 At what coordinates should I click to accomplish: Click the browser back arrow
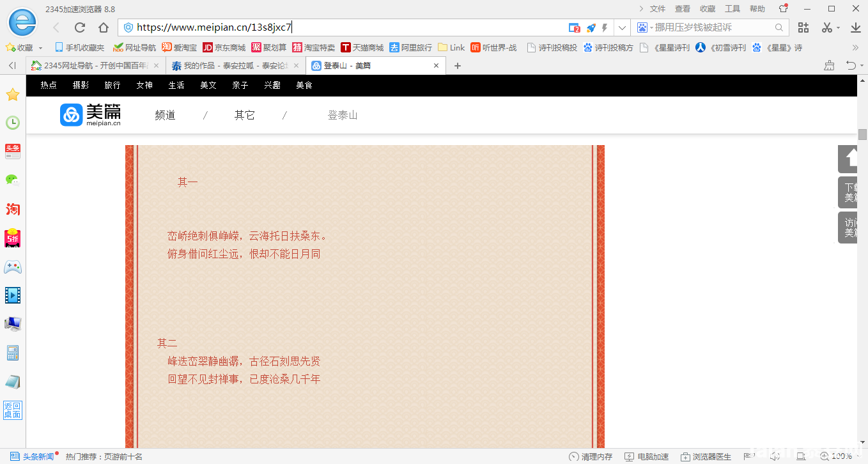[56, 27]
